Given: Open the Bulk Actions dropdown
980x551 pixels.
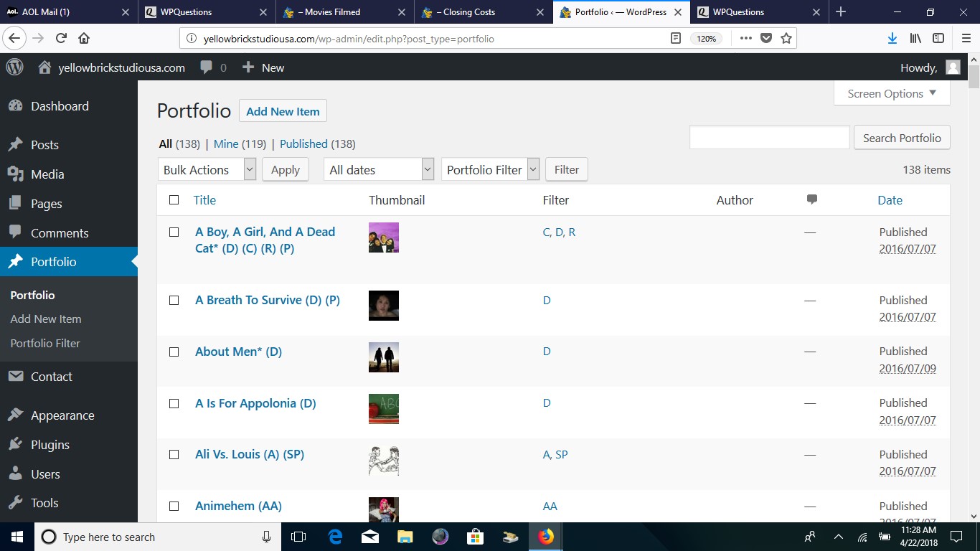Looking at the screenshot, I should (x=207, y=169).
